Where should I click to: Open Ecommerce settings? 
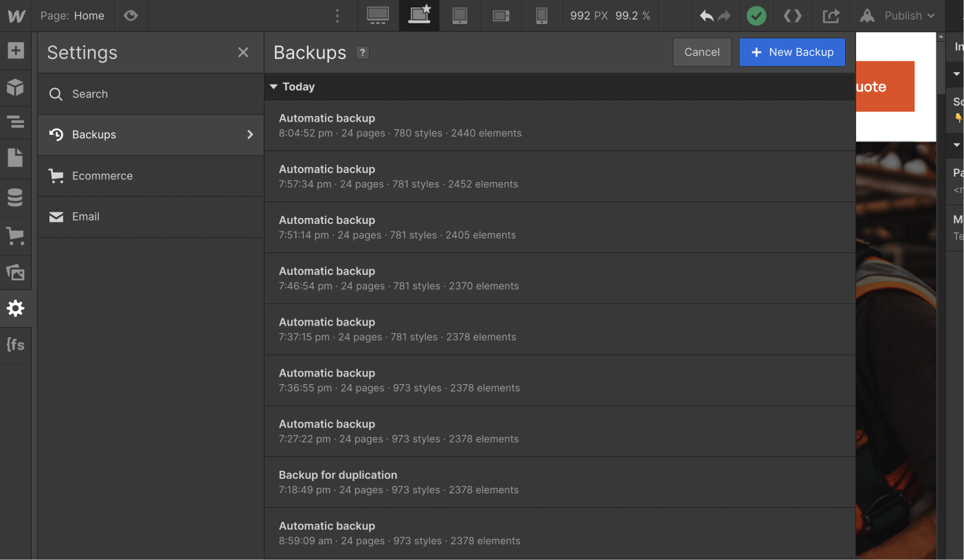click(x=102, y=176)
